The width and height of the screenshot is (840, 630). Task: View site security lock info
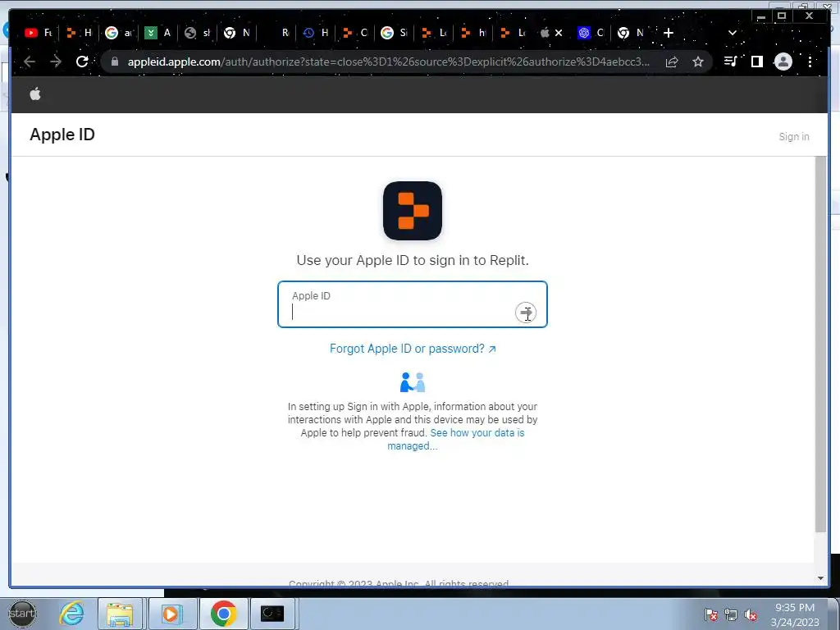tap(114, 62)
